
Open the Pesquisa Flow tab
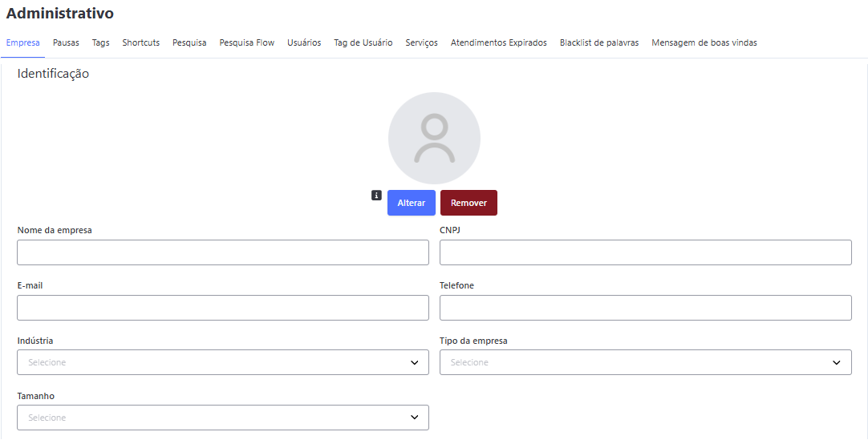point(247,42)
